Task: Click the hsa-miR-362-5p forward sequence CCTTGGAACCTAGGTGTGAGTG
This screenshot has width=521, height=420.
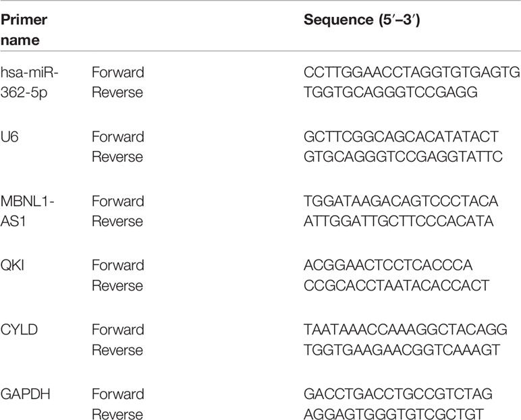Action: click(x=412, y=72)
